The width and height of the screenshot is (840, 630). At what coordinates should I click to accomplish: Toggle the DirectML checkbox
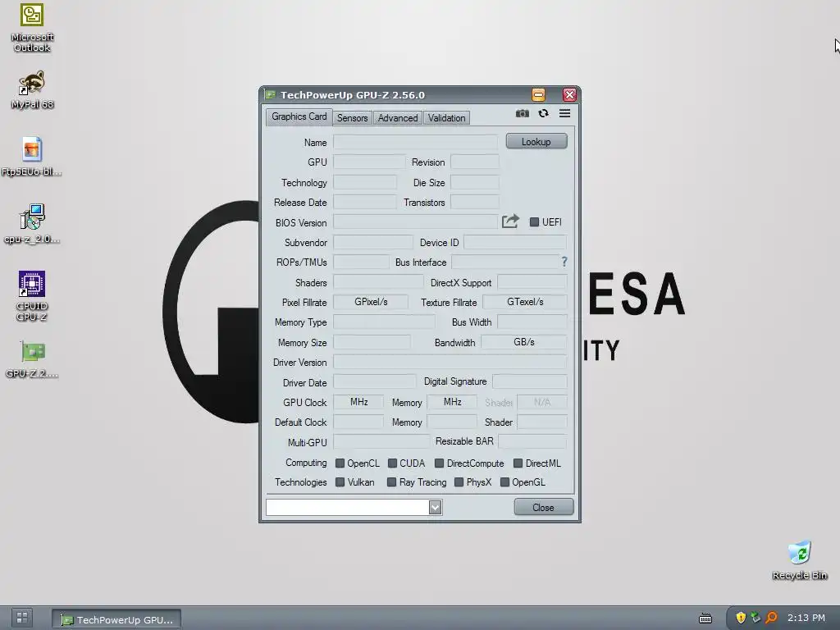pos(518,463)
